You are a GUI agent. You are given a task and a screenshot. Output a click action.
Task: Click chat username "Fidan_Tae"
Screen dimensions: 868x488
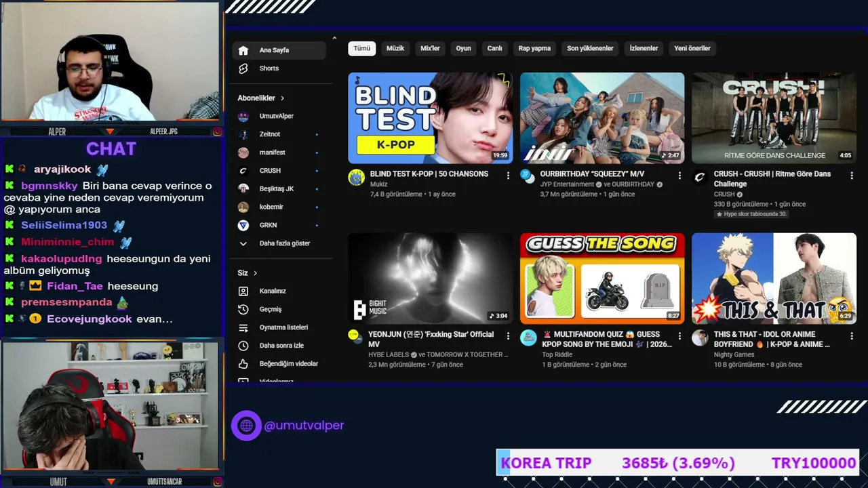click(75, 287)
